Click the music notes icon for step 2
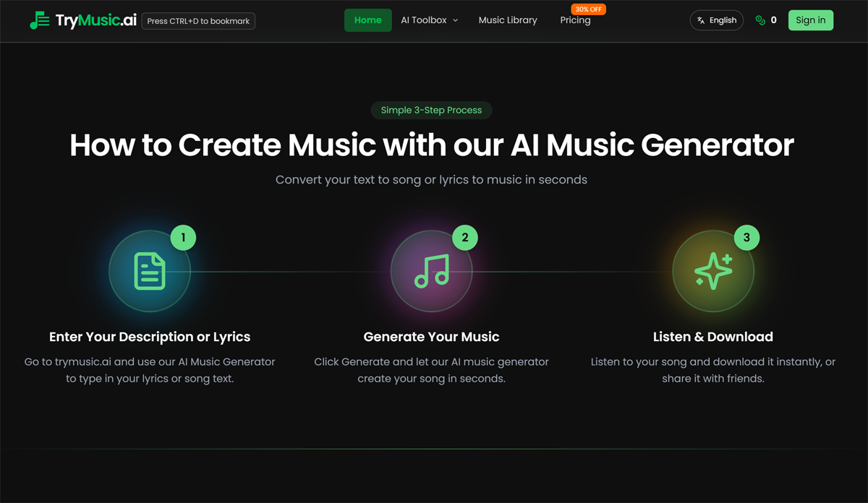868x503 pixels. [x=432, y=271]
